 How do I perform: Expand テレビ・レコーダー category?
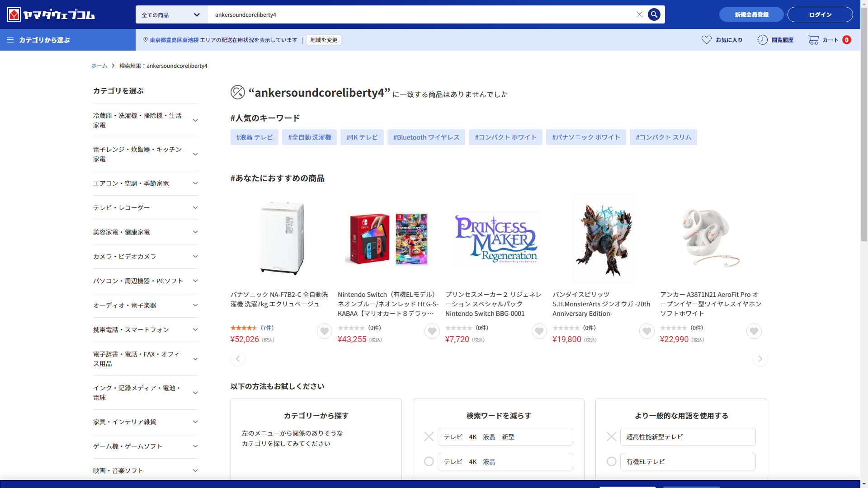[x=195, y=207]
